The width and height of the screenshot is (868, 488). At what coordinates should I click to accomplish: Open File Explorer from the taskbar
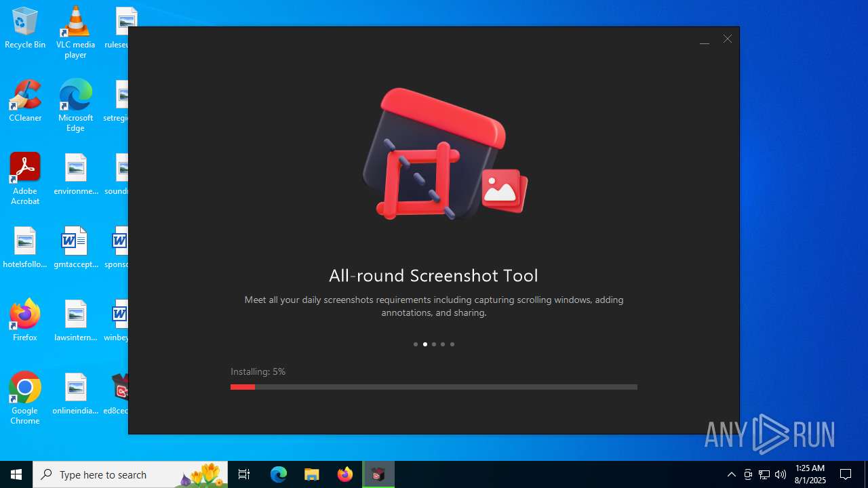pos(312,474)
